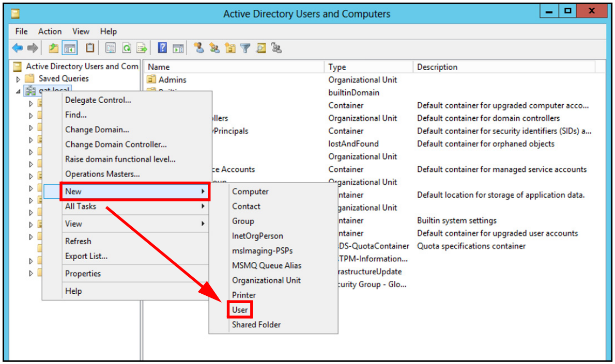Viewport: 615px width, 364px height.
Task: Select the Admins organizational unit row
Action: point(172,80)
